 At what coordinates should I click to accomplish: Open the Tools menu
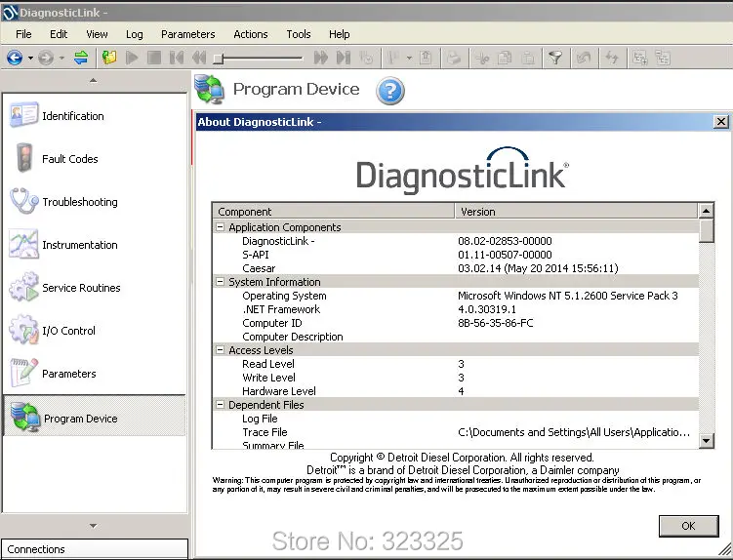click(299, 34)
